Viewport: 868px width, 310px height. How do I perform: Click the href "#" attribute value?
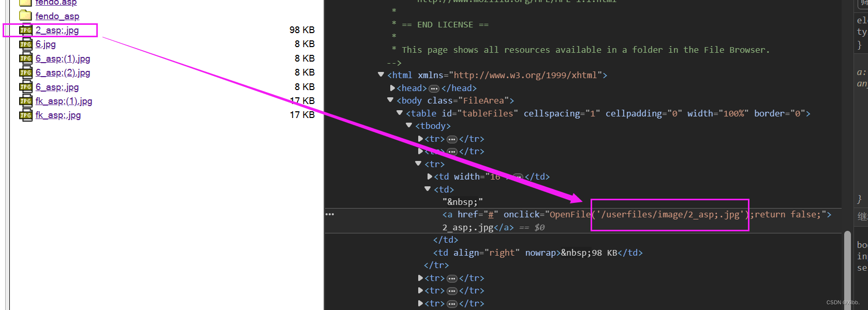click(x=491, y=215)
